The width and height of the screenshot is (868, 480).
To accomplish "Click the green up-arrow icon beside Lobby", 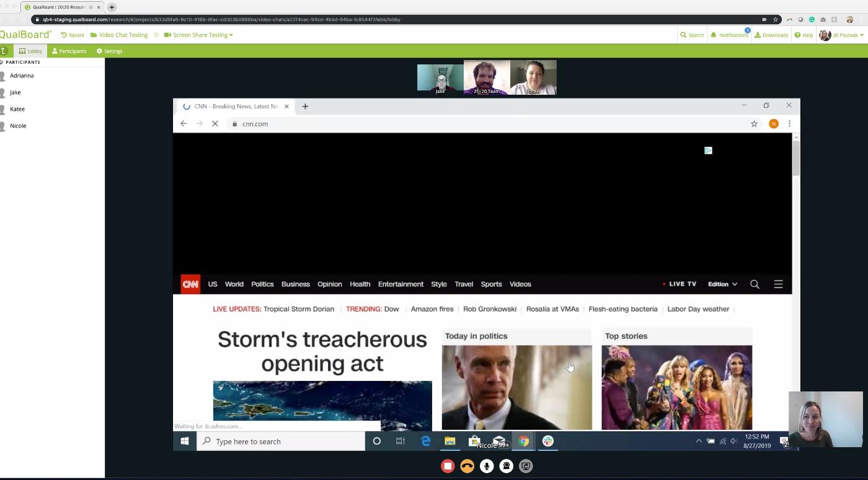I will (4, 51).
